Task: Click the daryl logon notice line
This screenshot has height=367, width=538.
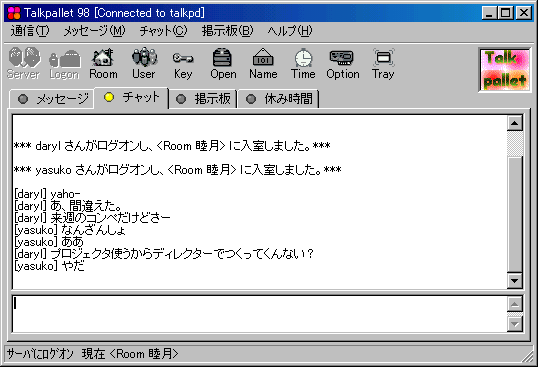Action: (x=172, y=146)
